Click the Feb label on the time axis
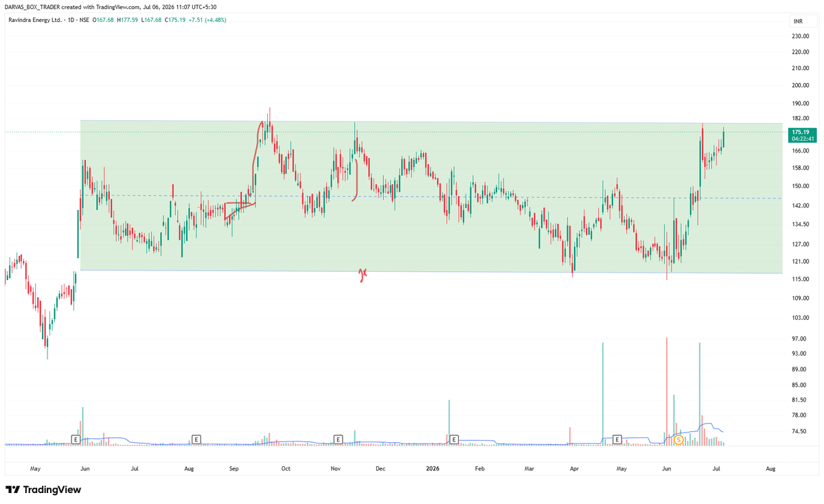The height and width of the screenshot is (504, 824). [x=480, y=468]
